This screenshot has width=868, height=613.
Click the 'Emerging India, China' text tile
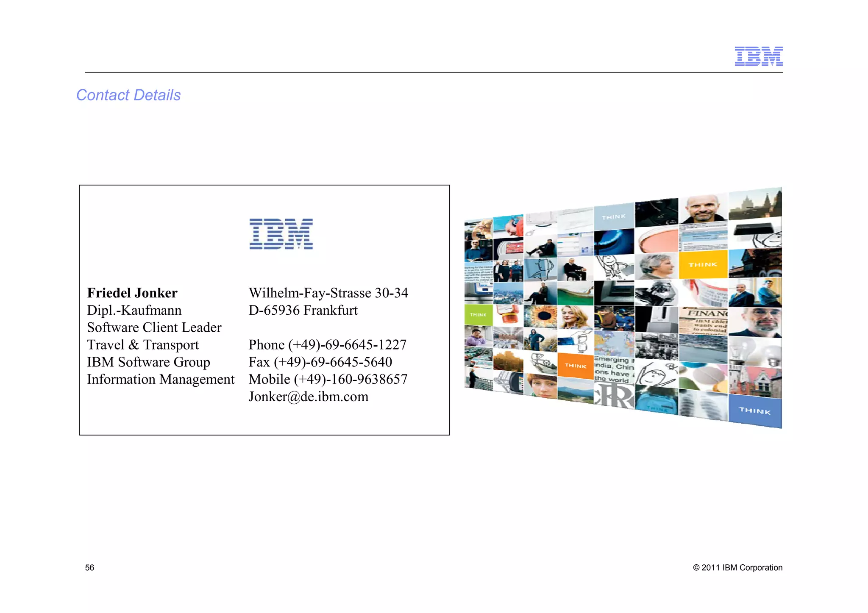click(x=614, y=370)
